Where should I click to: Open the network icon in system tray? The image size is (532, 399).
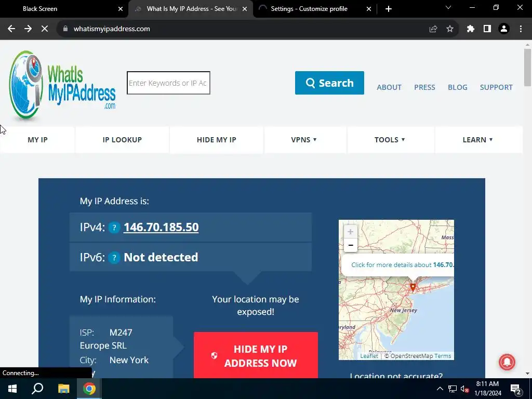453,389
